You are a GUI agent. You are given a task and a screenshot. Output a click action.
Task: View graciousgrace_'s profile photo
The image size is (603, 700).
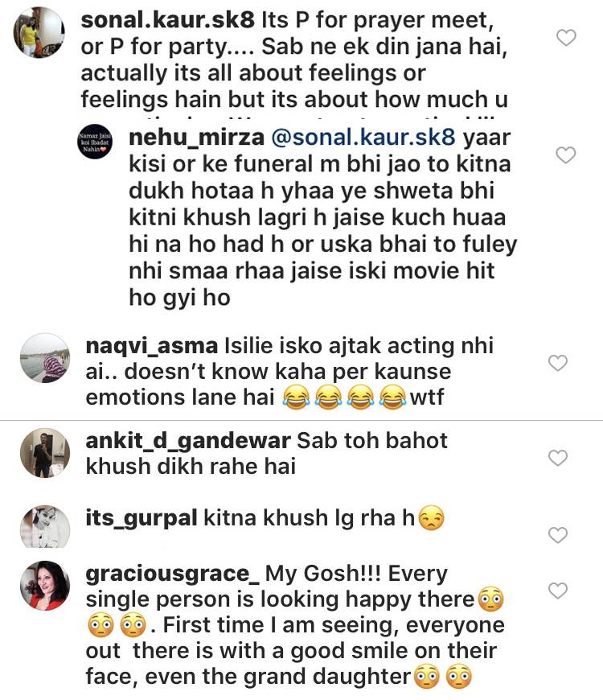44,586
